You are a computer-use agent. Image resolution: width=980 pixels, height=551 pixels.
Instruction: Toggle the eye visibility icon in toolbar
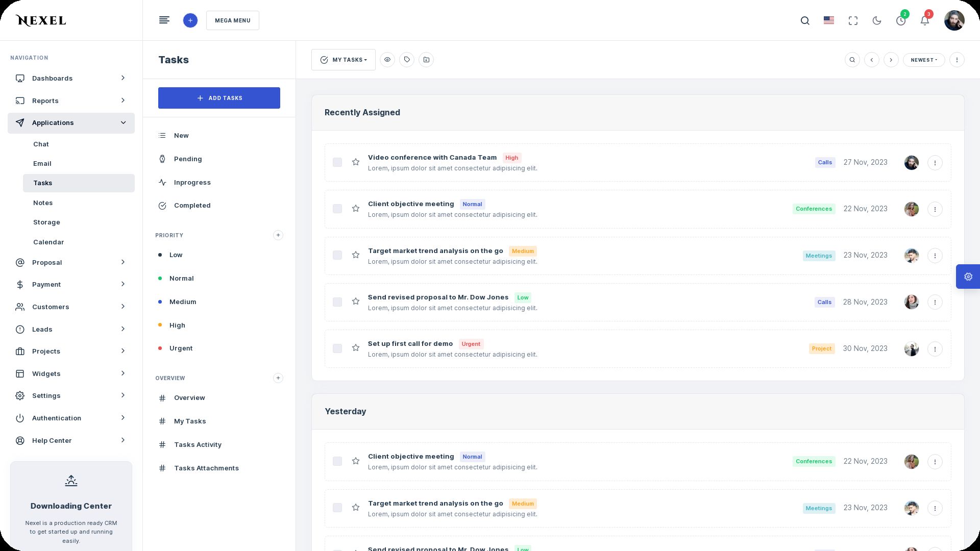tap(387, 60)
